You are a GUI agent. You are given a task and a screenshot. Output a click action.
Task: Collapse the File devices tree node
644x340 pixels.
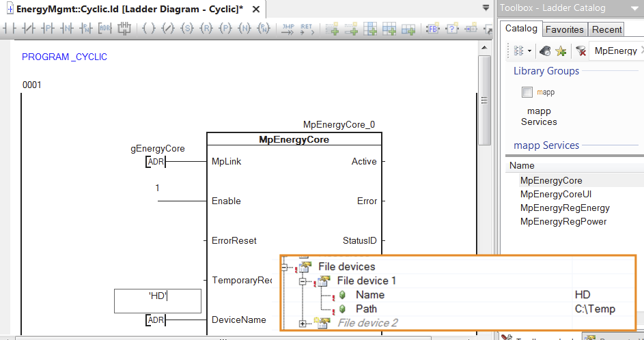pyautogui.click(x=285, y=267)
